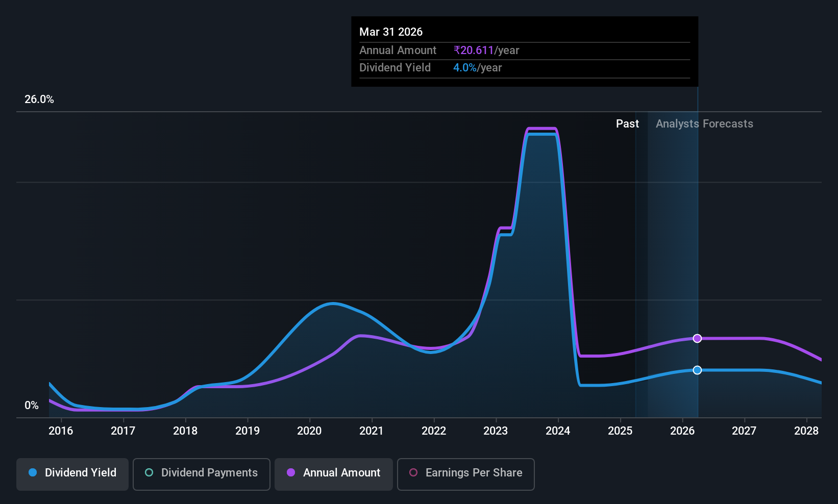The width and height of the screenshot is (838, 504).
Task: Click the 4.0%/year dividend yield value
Action: pyautogui.click(x=477, y=68)
